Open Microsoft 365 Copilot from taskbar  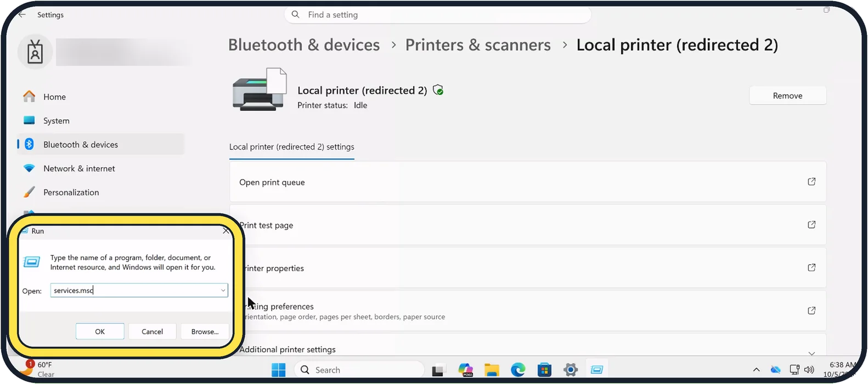point(466,370)
